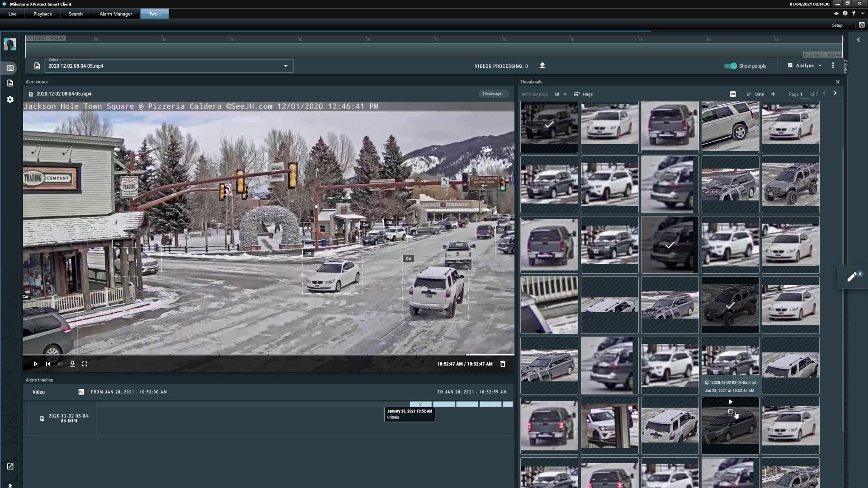868x488 pixels.
Task: Click the next-frame control in the viewer
Action: click(x=60, y=364)
